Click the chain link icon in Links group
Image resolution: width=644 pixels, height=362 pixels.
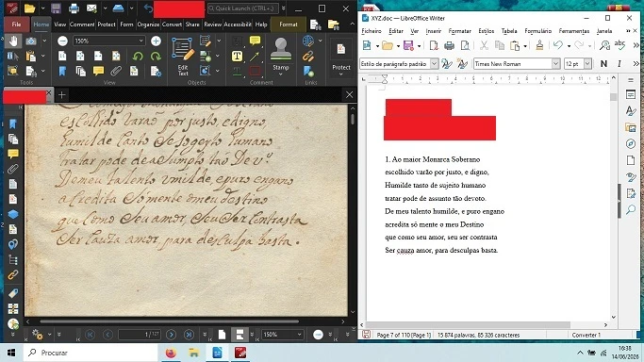pos(308,57)
